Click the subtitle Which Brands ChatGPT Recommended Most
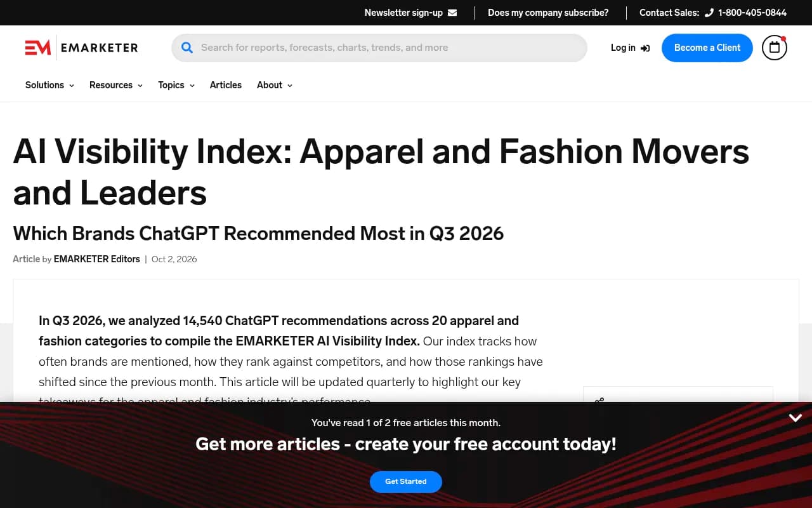This screenshot has width=812, height=508. [x=258, y=233]
